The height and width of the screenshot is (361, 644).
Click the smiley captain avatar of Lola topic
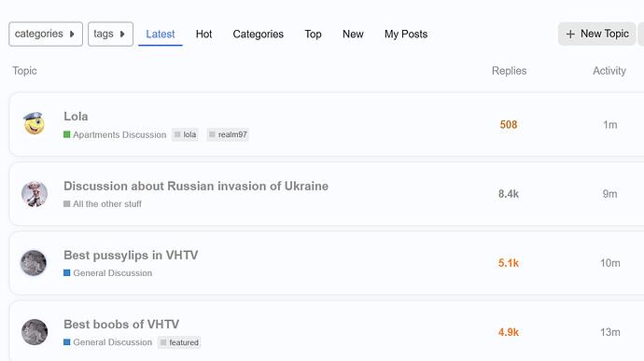point(35,124)
